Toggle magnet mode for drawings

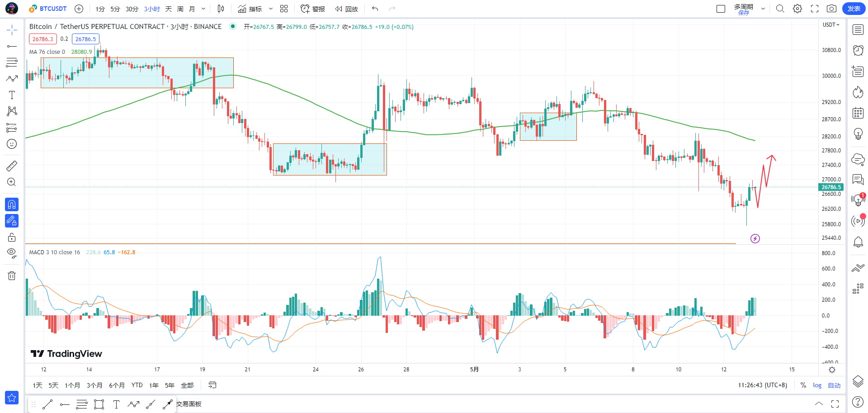click(x=12, y=204)
